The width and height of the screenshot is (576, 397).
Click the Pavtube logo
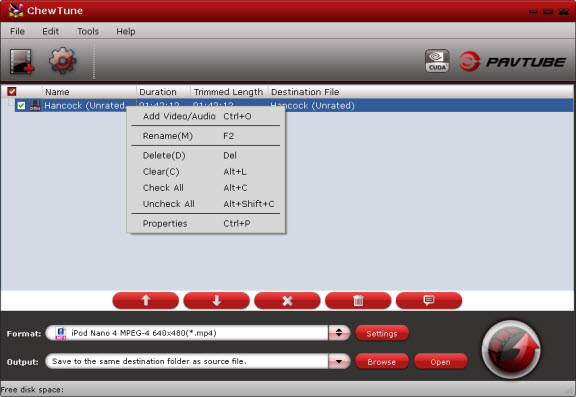(512, 61)
